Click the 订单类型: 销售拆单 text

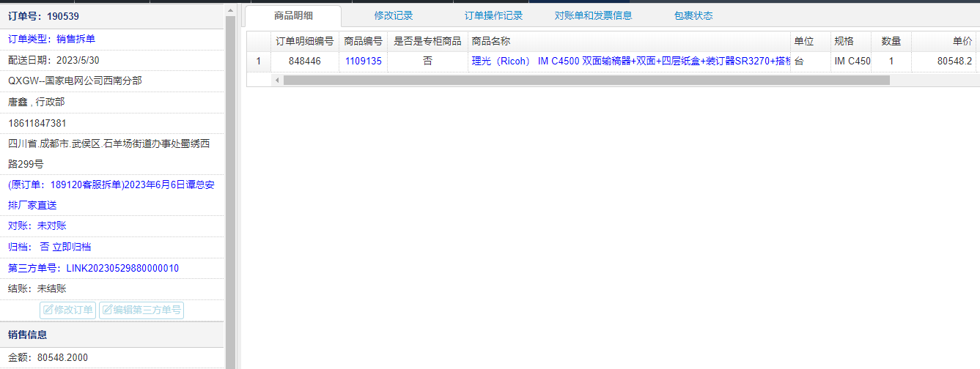[51, 39]
